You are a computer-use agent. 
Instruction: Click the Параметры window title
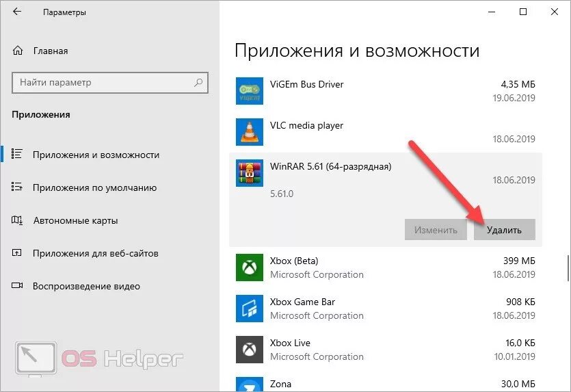pos(64,12)
